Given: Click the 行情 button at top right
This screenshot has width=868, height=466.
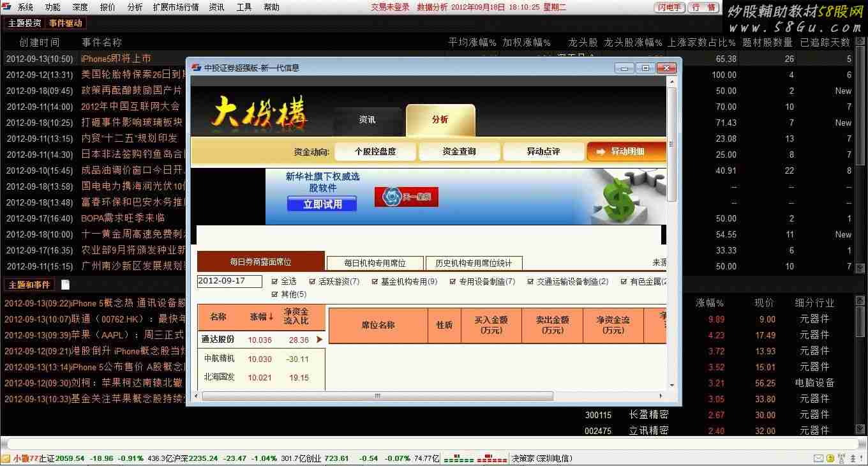Looking at the screenshot, I should click(704, 8).
